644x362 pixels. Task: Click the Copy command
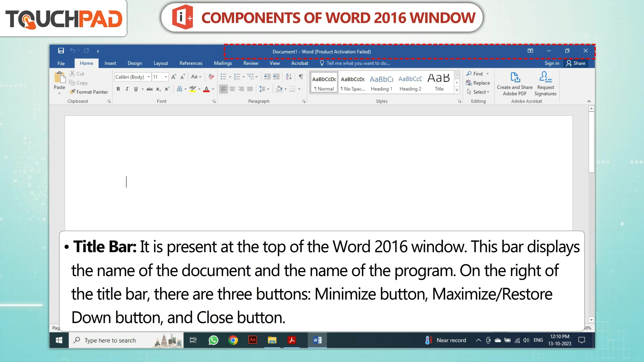point(78,83)
